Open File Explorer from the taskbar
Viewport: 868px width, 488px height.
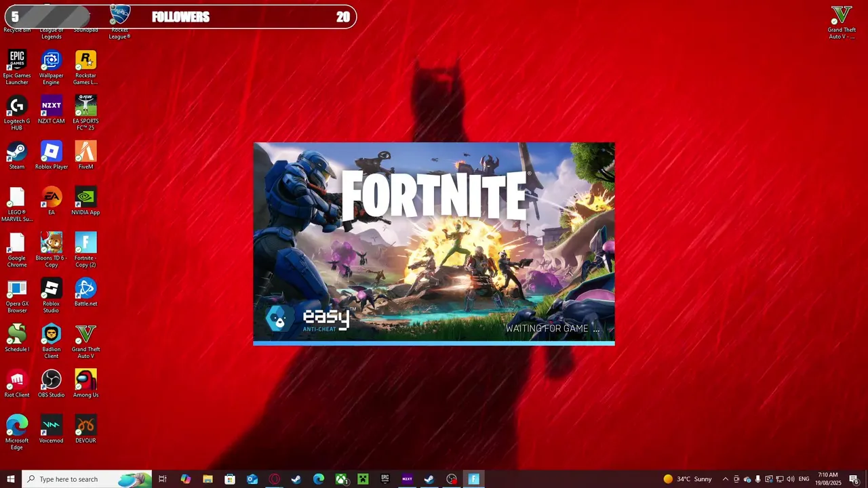208,479
